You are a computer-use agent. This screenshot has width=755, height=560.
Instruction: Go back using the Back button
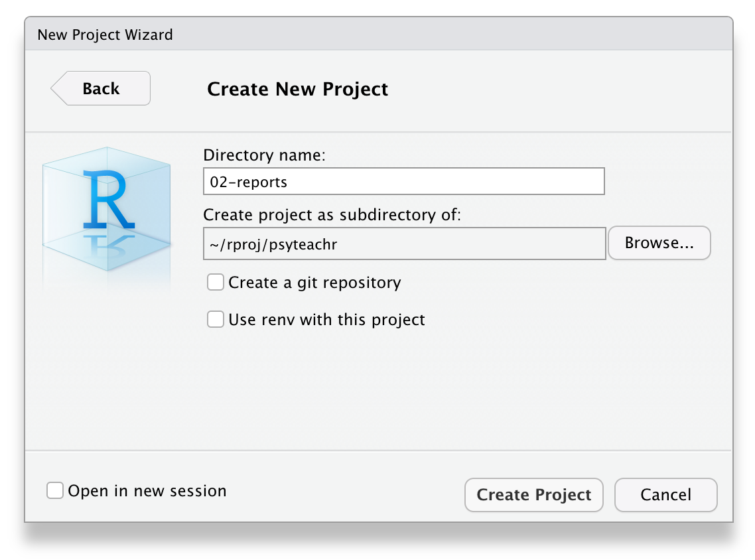(x=101, y=88)
